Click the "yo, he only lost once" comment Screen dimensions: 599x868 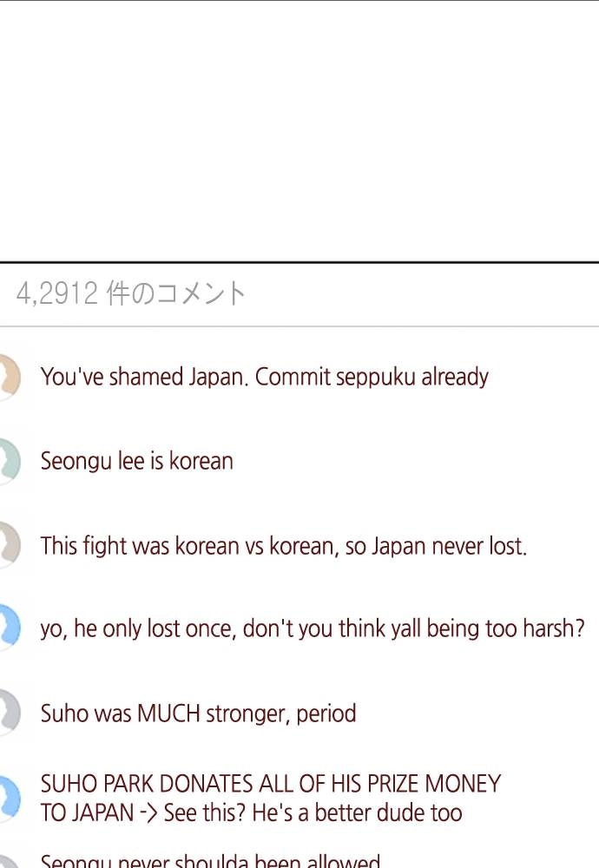point(313,628)
